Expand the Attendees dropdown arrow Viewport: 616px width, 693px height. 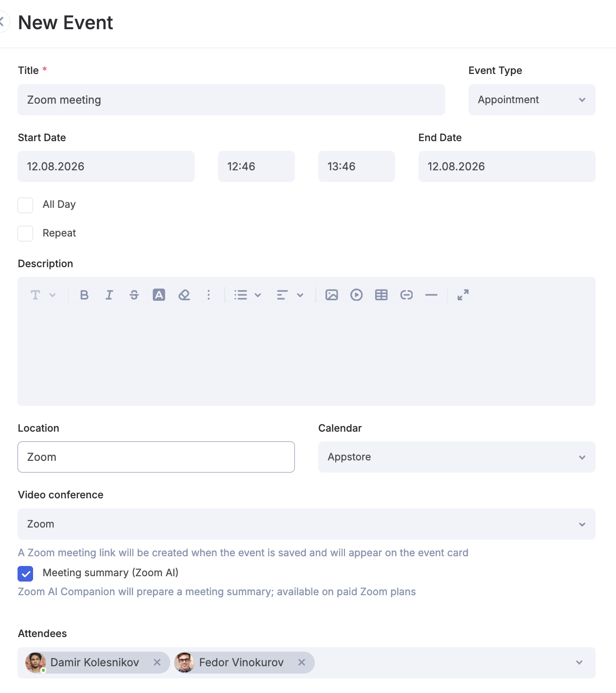[579, 662]
